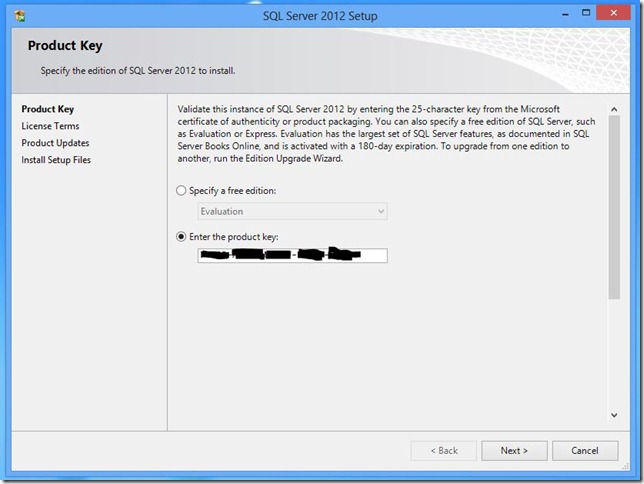
Task: Click the Next > button
Action: [514, 451]
